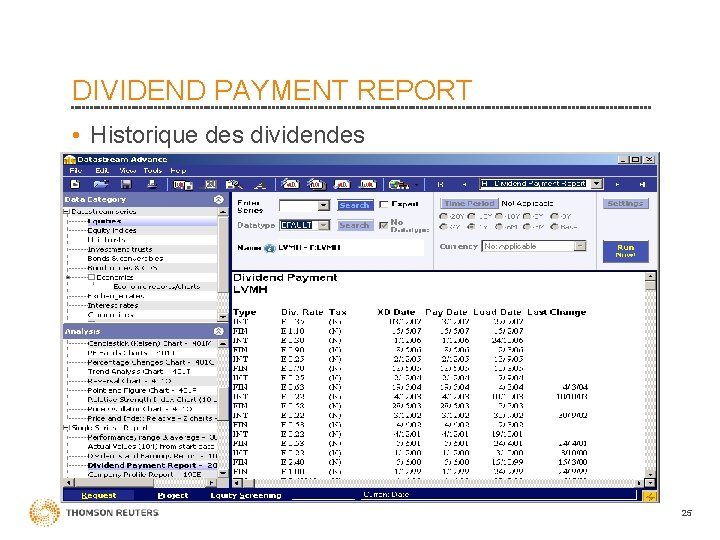Switch to the Equity Screening tab
The width and height of the screenshot is (720, 540).
pyautogui.click(x=246, y=495)
